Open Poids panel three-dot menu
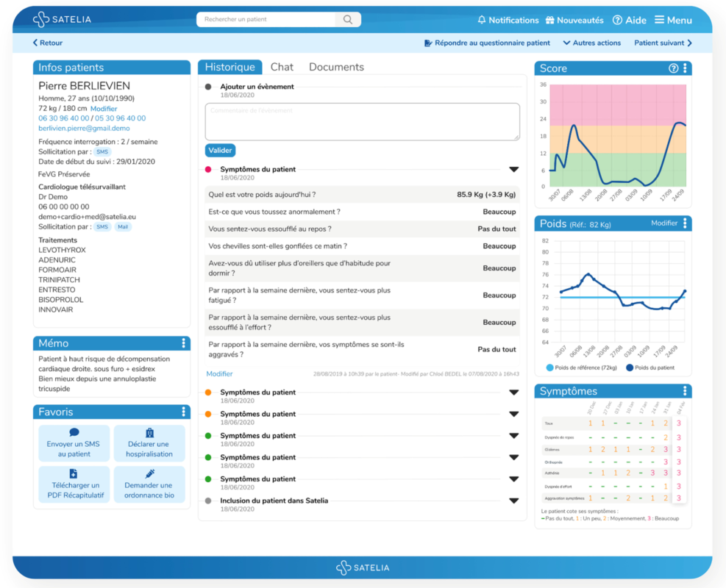726x588 pixels. pos(686,223)
